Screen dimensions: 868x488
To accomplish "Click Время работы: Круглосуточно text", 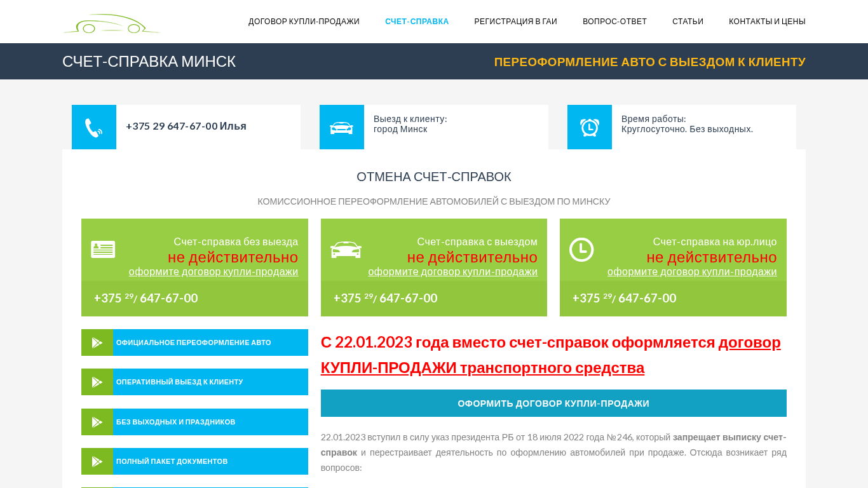I will coord(688,124).
